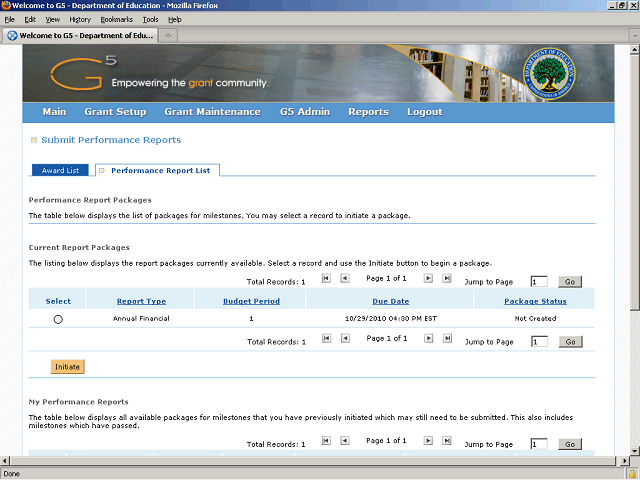Click the horizontal scrollbar left arrow

[x=4, y=461]
